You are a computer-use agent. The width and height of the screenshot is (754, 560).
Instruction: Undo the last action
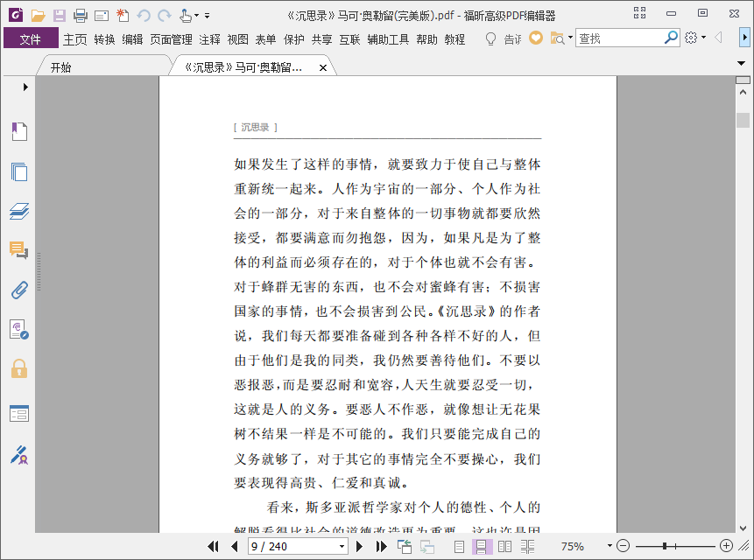[144, 16]
